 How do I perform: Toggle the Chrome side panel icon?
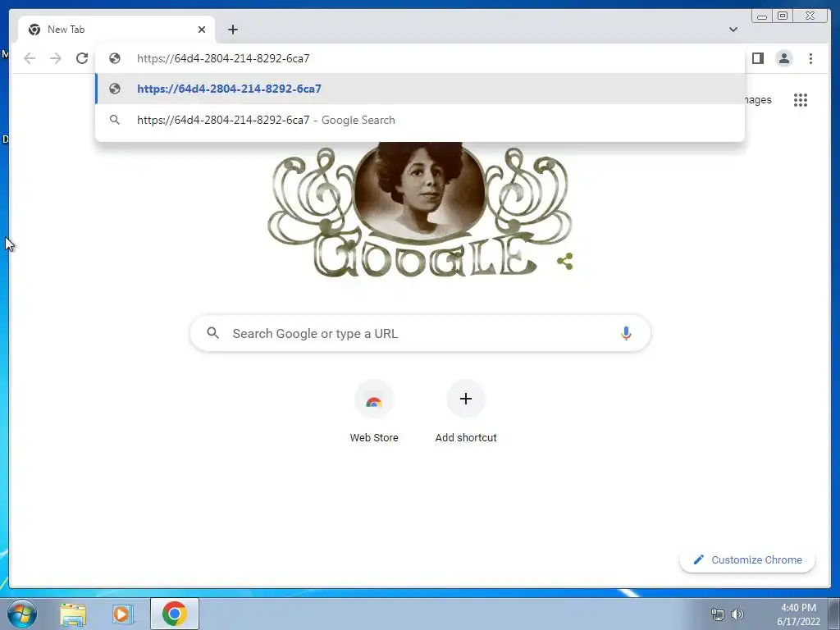click(x=757, y=58)
